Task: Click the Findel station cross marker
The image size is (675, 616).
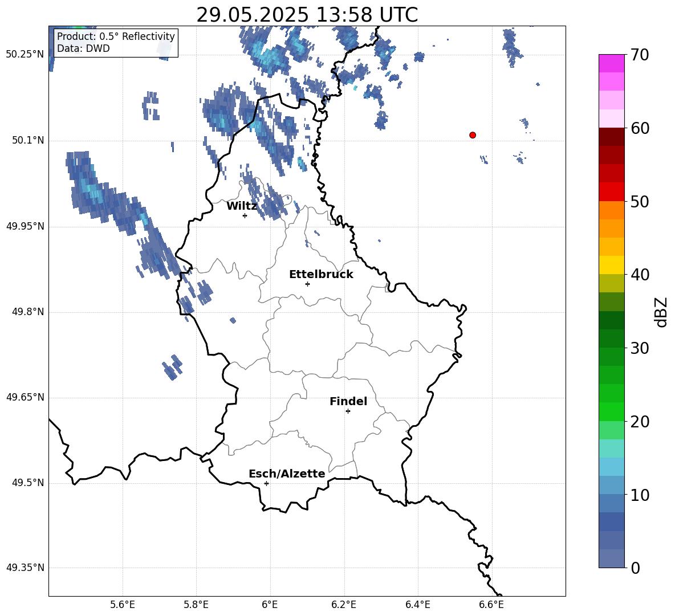Action: [348, 411]
